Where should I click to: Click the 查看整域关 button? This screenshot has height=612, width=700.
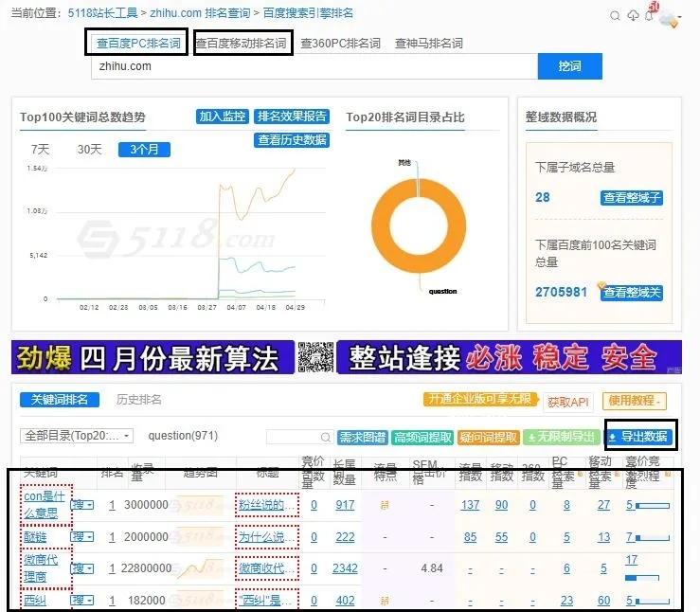[631, 293]
